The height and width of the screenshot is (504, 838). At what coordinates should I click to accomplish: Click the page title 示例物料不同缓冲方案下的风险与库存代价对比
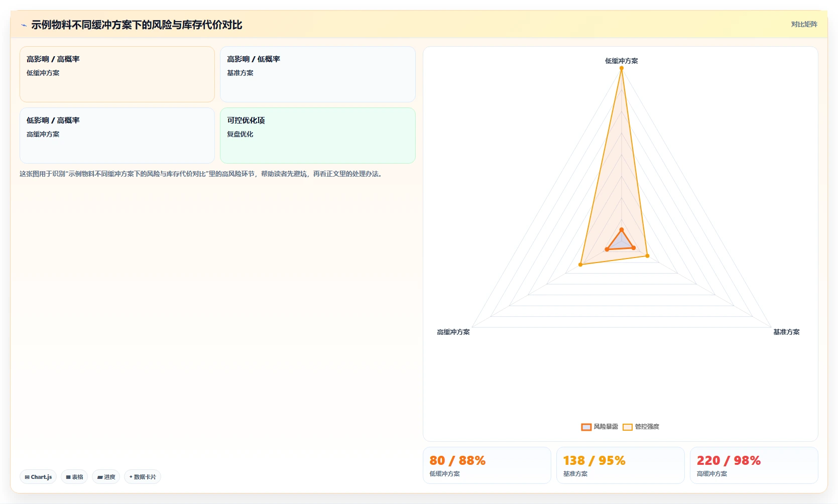137,25
